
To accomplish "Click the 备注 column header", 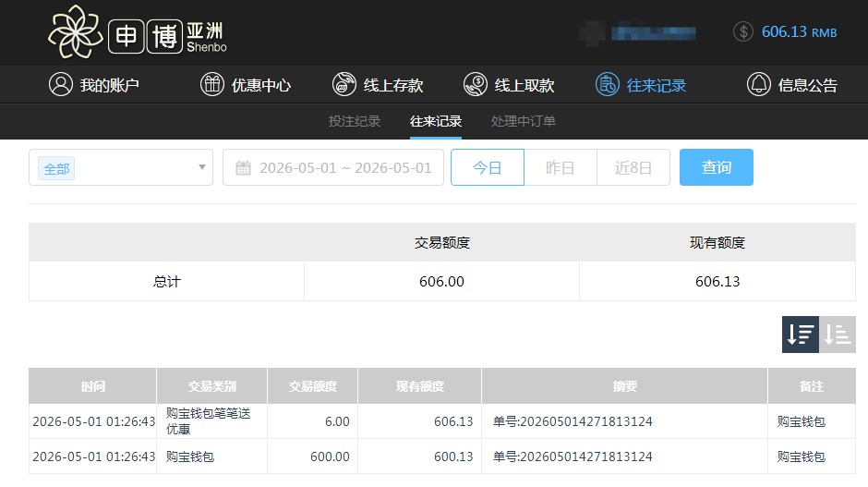I will [x=812, y=386].
